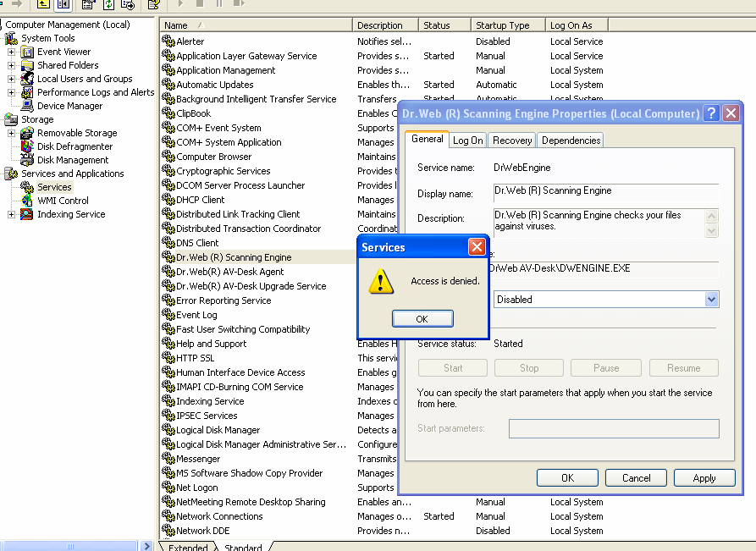Viewport: 756px width, 551px height.
Task: Click the Indexing Service tree icon
Action: click(x=27, y=214)
